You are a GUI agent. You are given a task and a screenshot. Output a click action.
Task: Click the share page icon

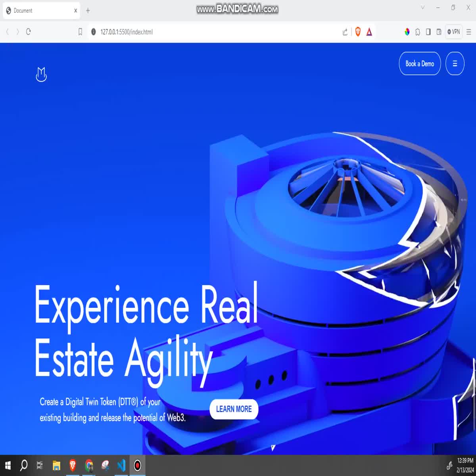tap(345, 32)
